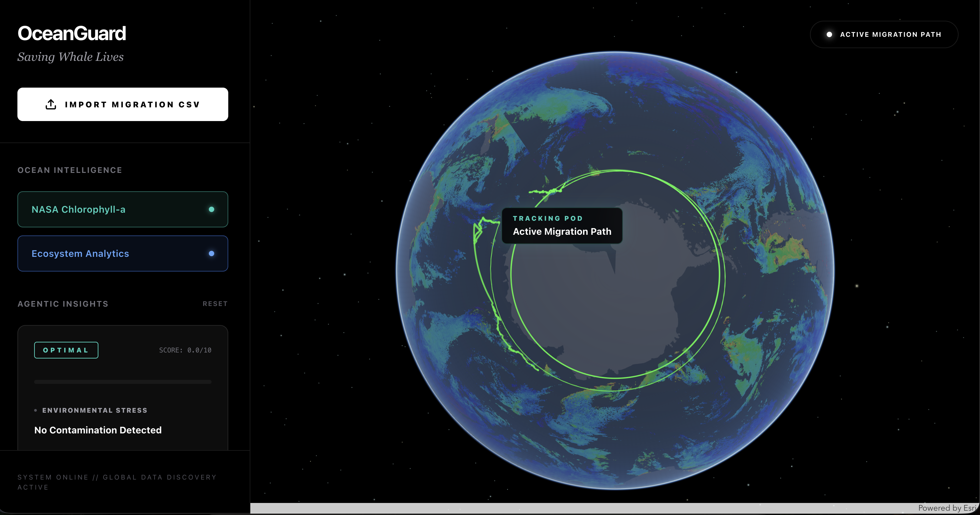Click the NASA Chlorophyll-a teal indicator dot
Viewport: 980px width, 515px height.
click(212, 209)
